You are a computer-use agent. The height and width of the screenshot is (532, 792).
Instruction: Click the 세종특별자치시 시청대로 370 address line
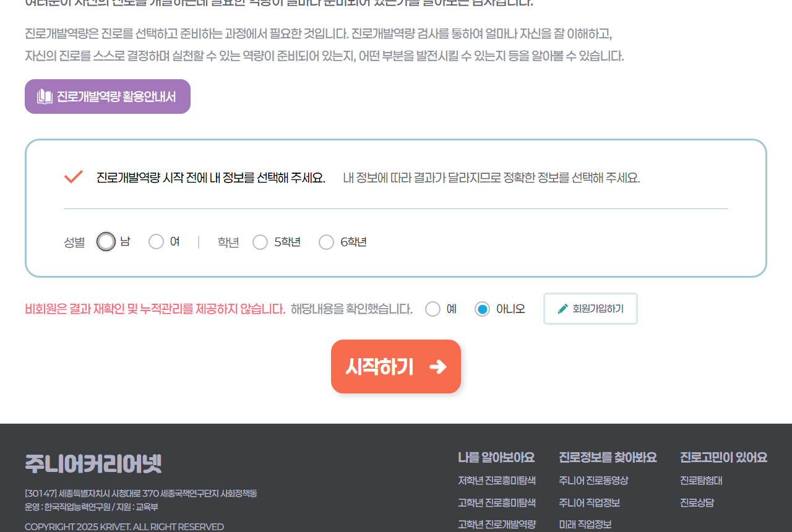point(141,494)
